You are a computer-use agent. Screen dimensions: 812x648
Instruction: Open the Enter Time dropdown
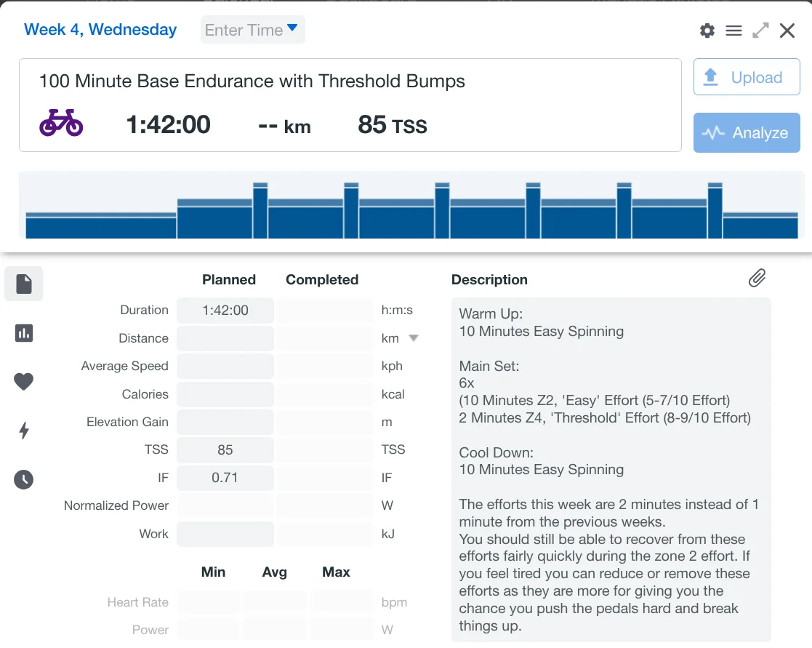[x=252, y=30]
